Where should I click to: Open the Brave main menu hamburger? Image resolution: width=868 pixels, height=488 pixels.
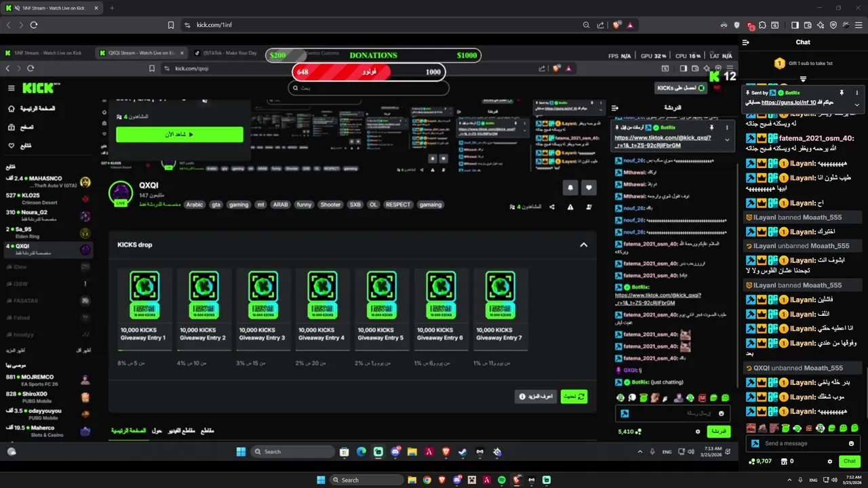859,25
